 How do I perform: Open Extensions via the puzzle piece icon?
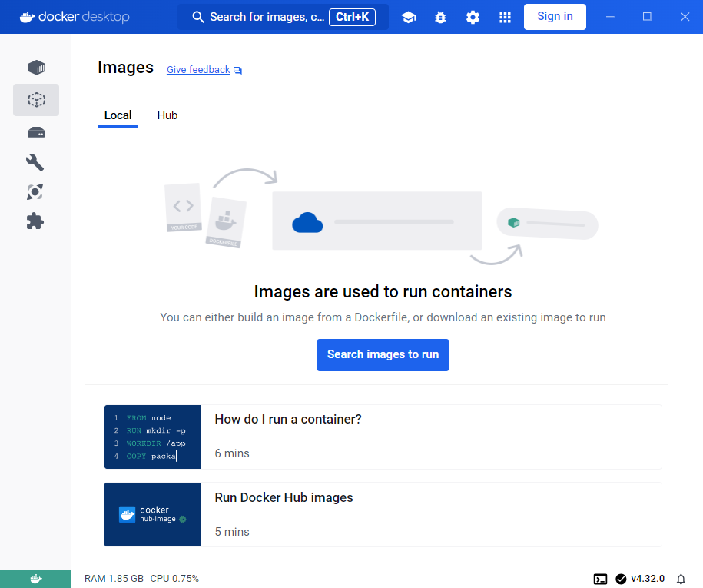[x=35, y=221]
